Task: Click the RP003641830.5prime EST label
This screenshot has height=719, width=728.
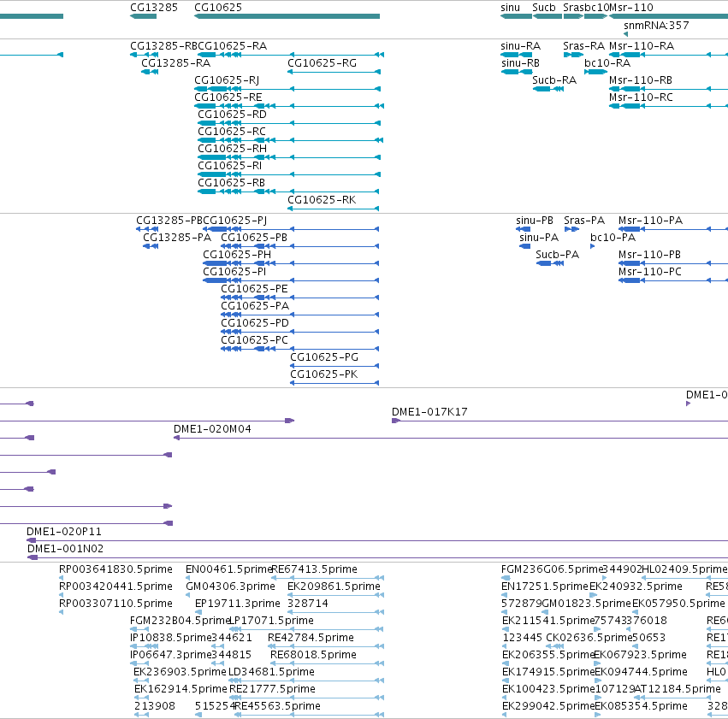Action: (115, 569)
